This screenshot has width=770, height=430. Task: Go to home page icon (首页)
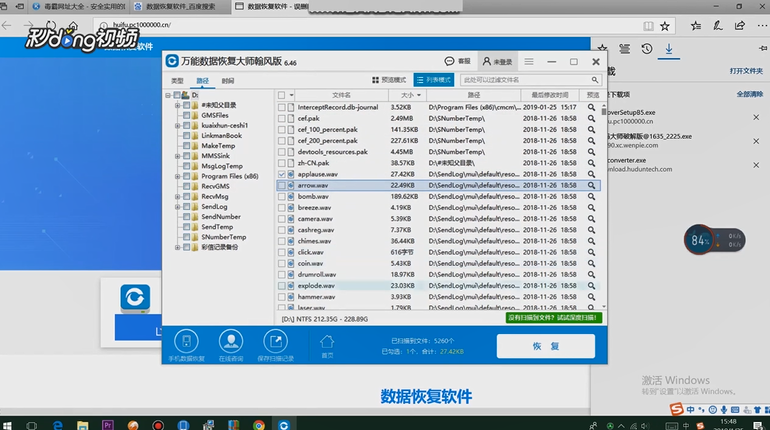(x=327, y=347)
